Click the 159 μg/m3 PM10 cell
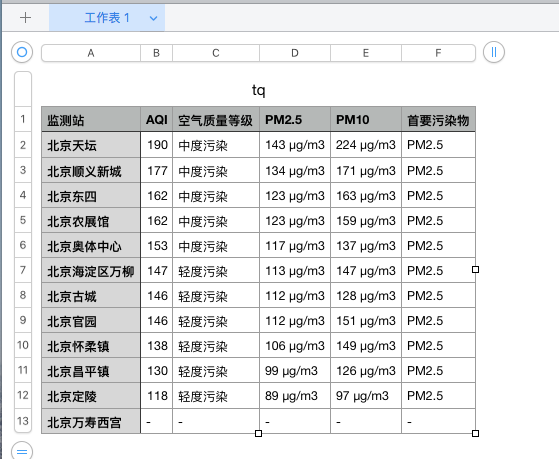The image size is (559, 459). click(x=366, y=220)
